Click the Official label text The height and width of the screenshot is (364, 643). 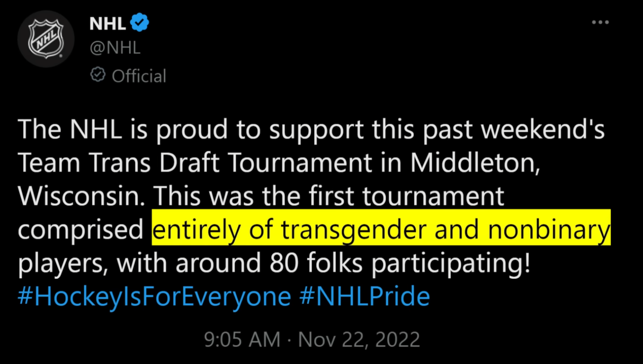pos(139,76)
